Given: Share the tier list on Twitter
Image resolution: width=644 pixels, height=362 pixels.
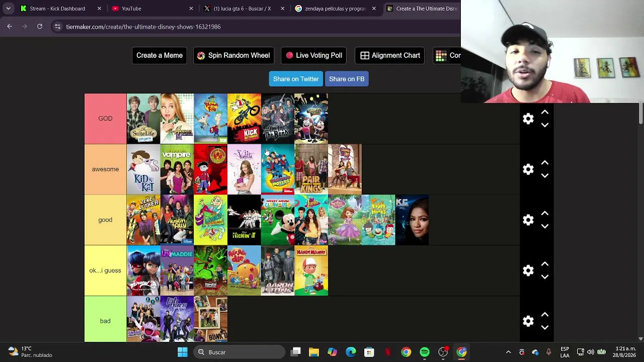Looking at the screenshot, I should pos(296,79).
